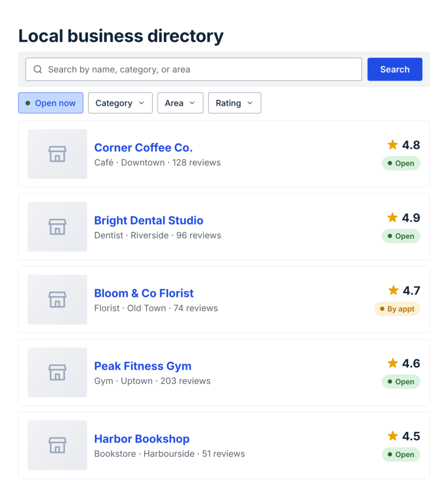Open the Harbor Bookshop listing

(x=142, y=439)
